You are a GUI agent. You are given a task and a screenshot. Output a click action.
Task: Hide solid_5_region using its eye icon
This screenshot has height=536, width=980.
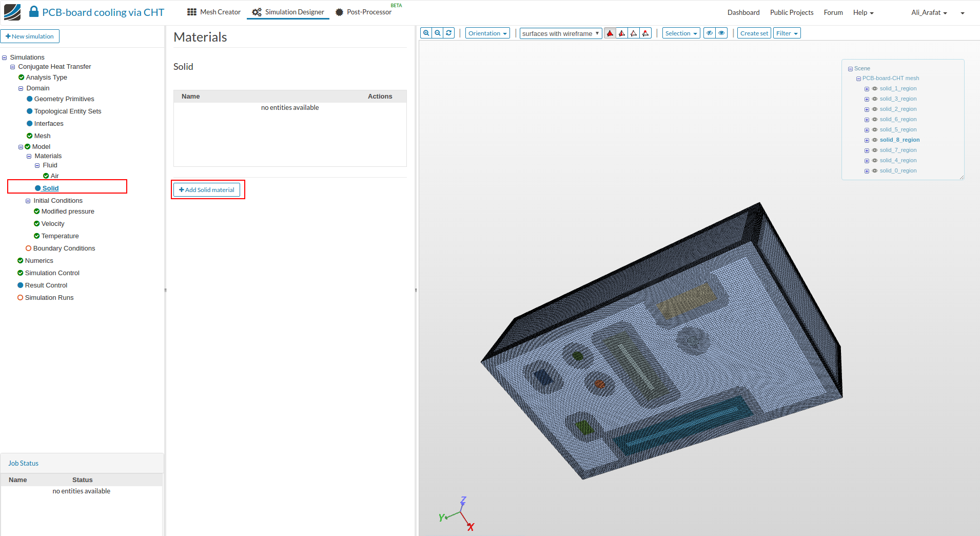coord(875,130)
